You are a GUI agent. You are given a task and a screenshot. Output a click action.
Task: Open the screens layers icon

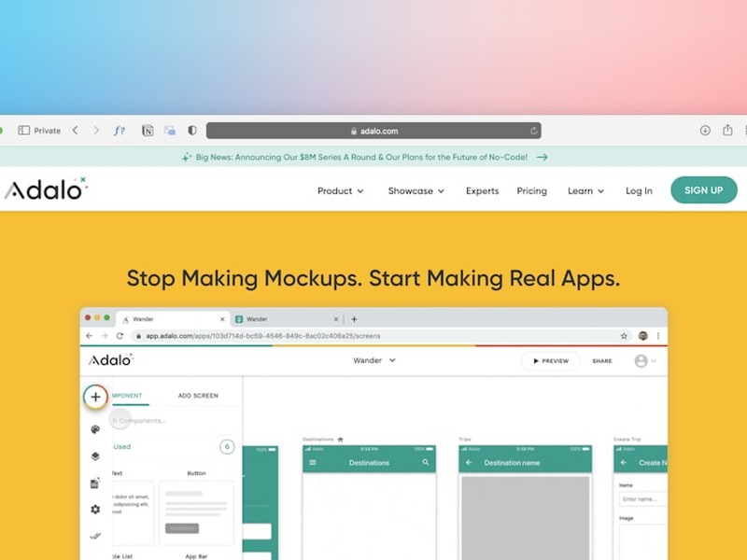pos(95,456)
